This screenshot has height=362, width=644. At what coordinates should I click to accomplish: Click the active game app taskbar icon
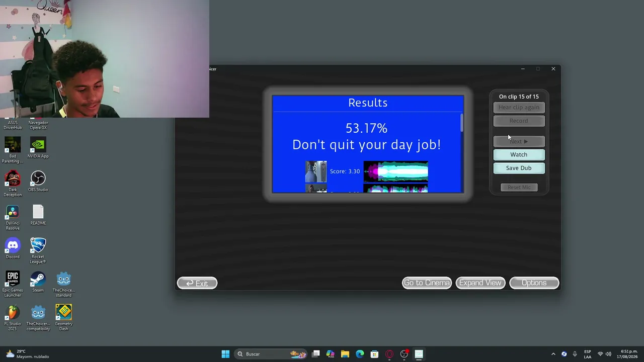(419, 354)
